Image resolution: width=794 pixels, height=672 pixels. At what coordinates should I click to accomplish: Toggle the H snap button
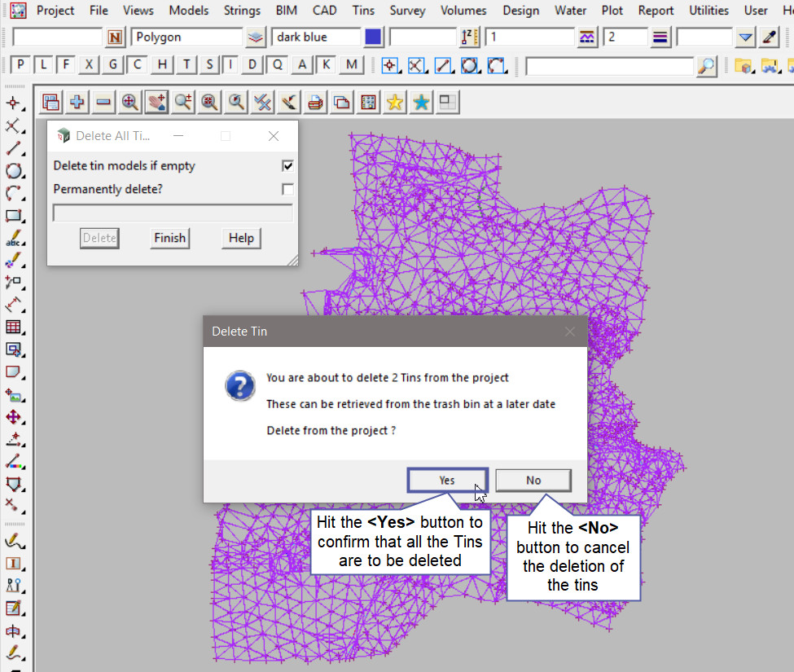(x=162, y=64)
